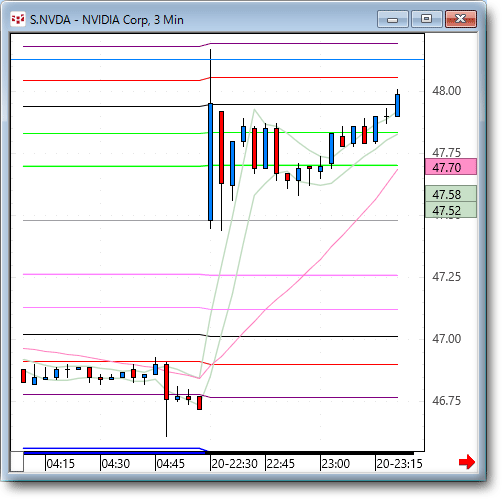Image resolution: width=504 pixels, height=499 pixels.
Task: Click the 22:45 time axis label
Action: 281,463
